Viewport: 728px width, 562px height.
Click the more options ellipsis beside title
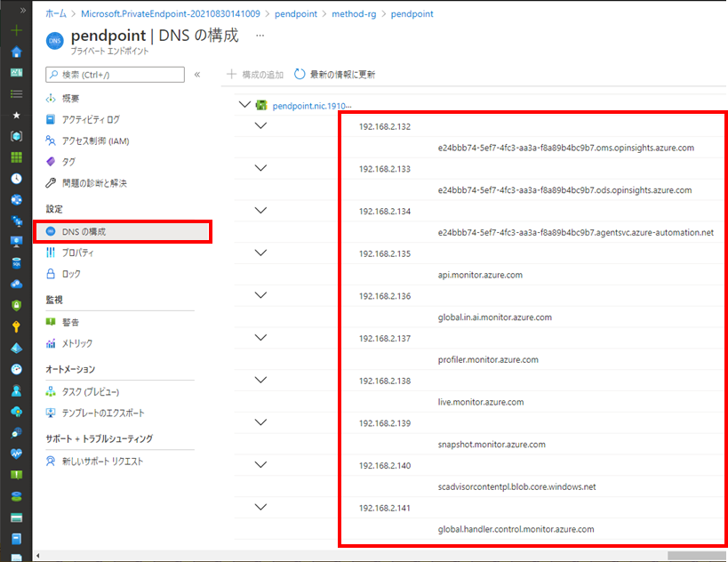[x=260, y=36]
